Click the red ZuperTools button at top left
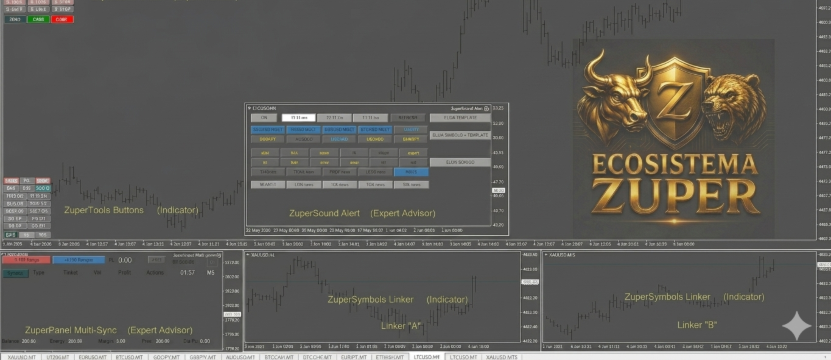The height and width of the screenshot is (360, 831). click(x=63, y=19)
